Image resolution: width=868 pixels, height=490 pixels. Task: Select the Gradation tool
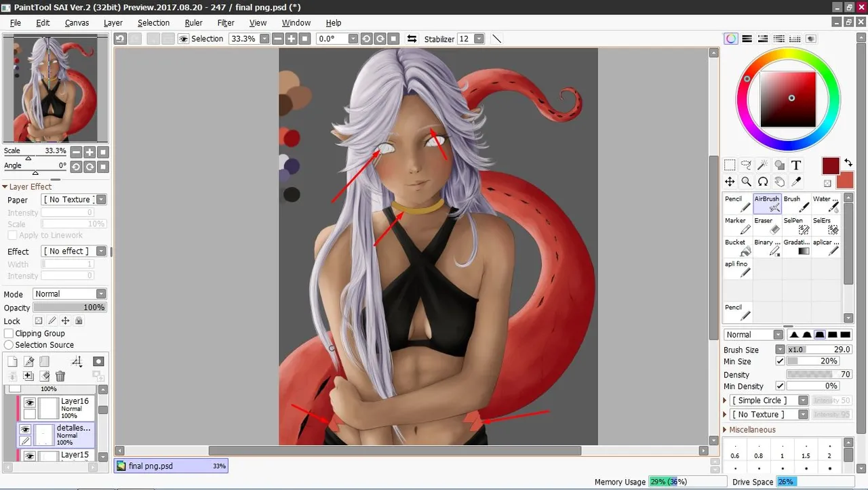(x=796, y=247)
